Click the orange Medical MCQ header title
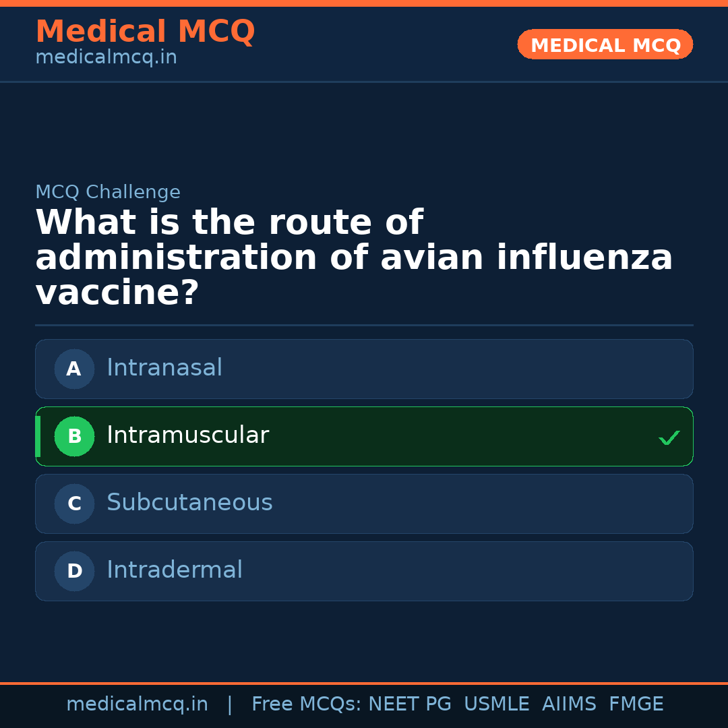Screen dimensions: 728x728 click(145, 32)
